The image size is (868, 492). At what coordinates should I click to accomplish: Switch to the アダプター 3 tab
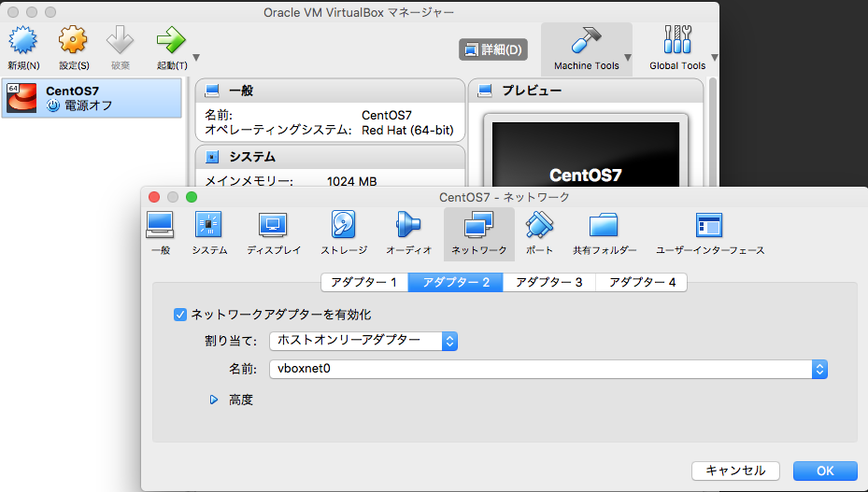[x=549, y=282]
